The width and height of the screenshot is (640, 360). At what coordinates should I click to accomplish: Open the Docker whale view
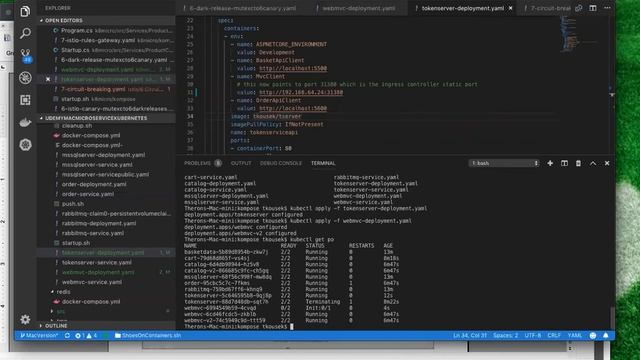[x=25, y=122]
